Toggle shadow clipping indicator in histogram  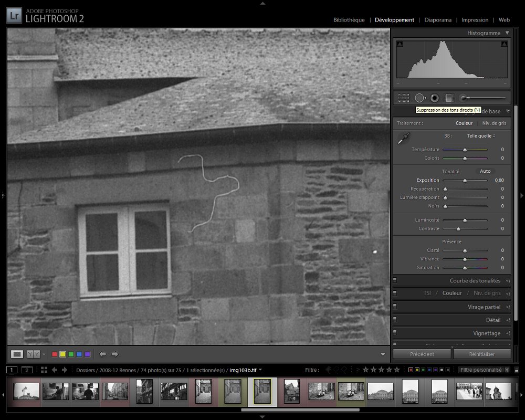400,44
